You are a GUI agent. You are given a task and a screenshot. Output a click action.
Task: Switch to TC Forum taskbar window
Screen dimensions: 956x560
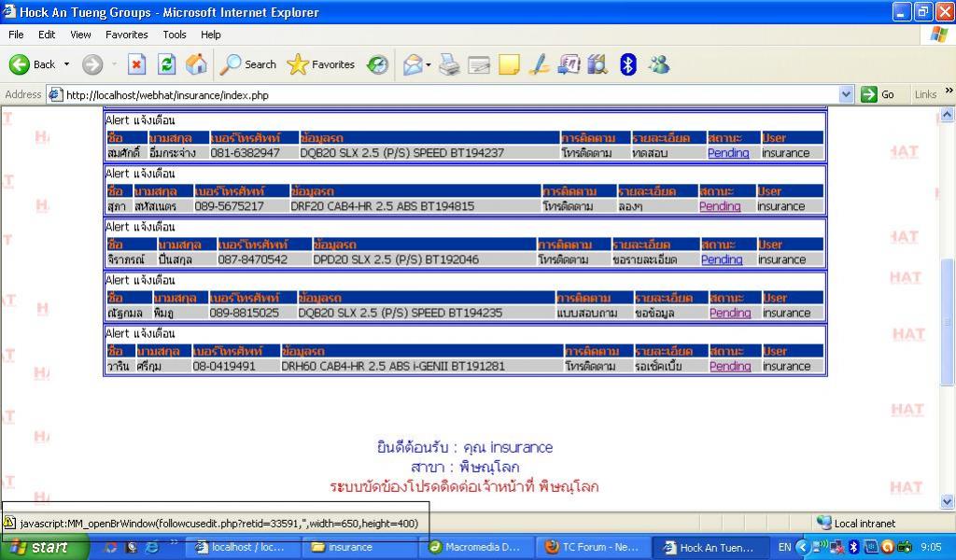tap(594, 547)
